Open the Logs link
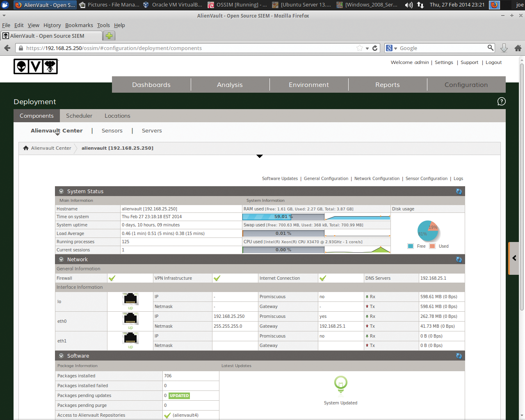Image resolution: width=525 pixels, height=420 pixels. [x=459, y=178]
